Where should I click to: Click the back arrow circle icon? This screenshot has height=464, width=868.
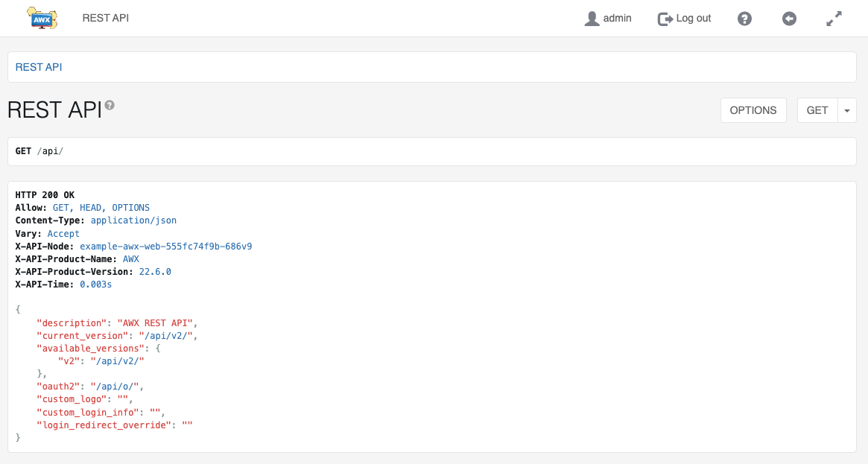789,19
